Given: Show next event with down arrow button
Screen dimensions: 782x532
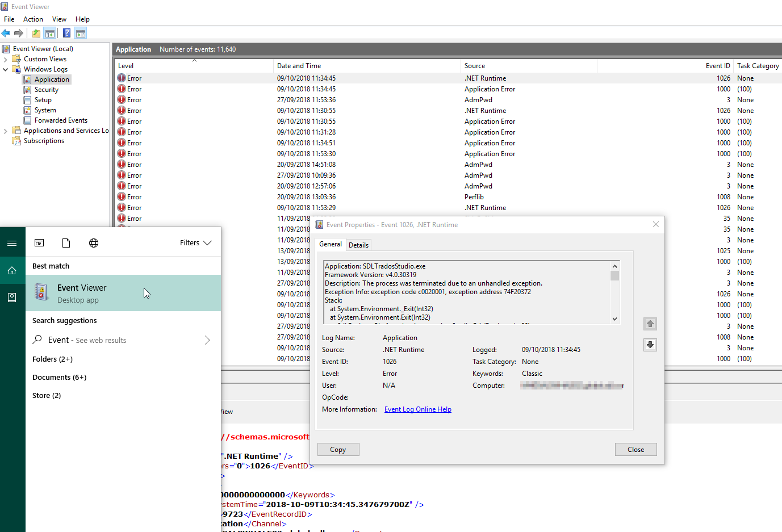Looking at the screenshot, I should (650, 345).
